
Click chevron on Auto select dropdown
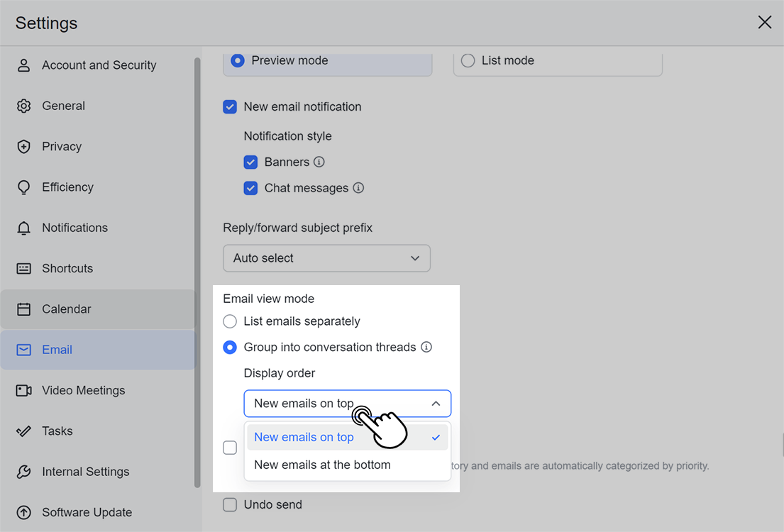click(415, 258)
